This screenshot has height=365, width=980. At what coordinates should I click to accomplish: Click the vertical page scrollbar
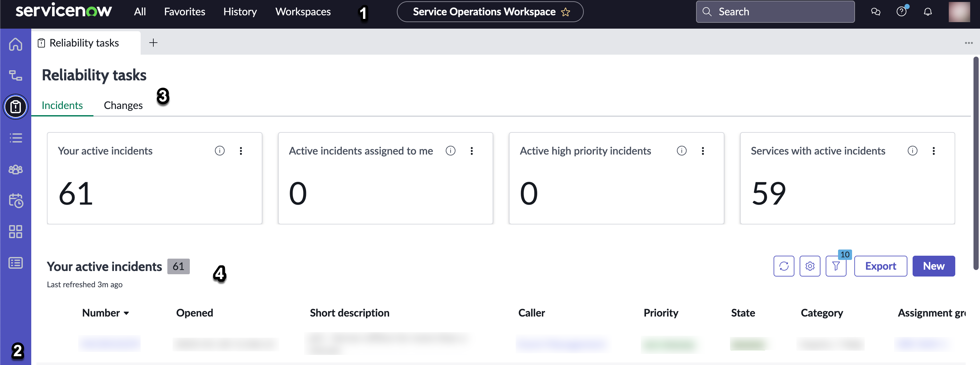[976, 164]
